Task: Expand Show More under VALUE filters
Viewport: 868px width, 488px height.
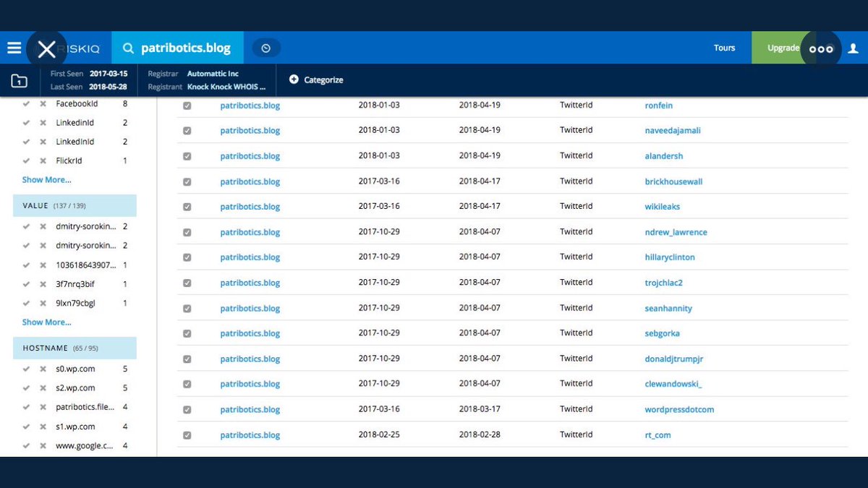Action: 46,322
